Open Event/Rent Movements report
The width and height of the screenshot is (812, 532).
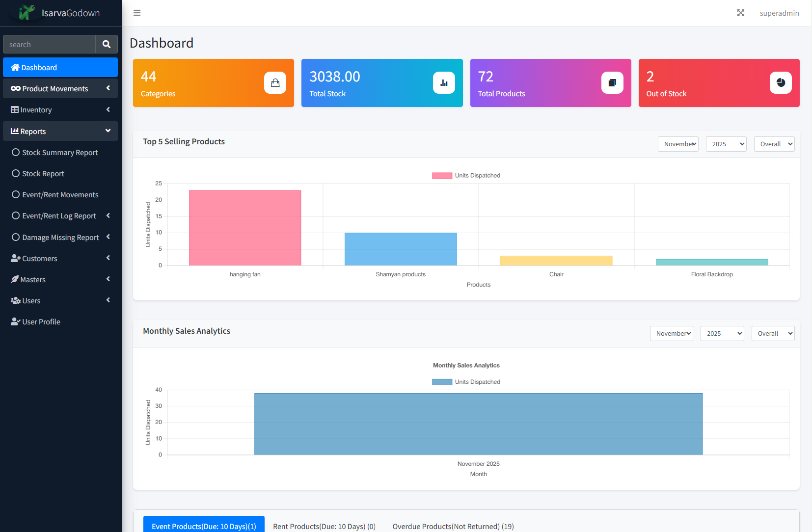[x=60, y=194]
